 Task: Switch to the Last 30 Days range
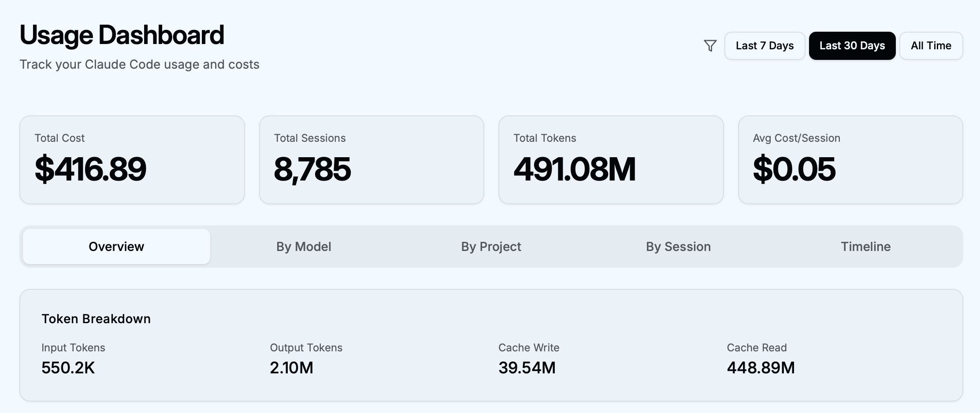pyautogui.click(x=852, y=46)
